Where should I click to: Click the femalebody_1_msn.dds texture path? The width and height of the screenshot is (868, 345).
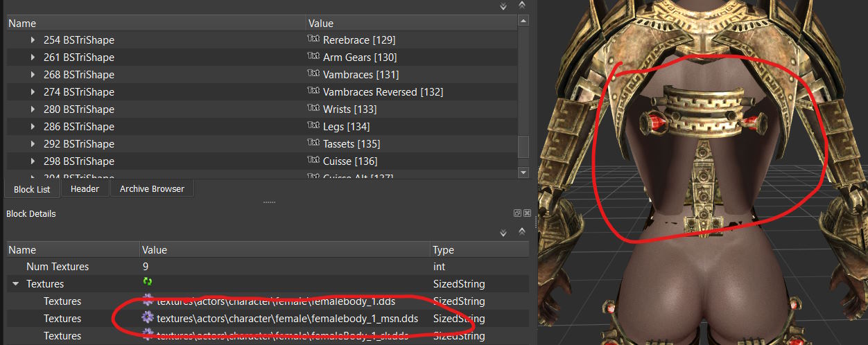pyautogui.click(x=287, y=319)
